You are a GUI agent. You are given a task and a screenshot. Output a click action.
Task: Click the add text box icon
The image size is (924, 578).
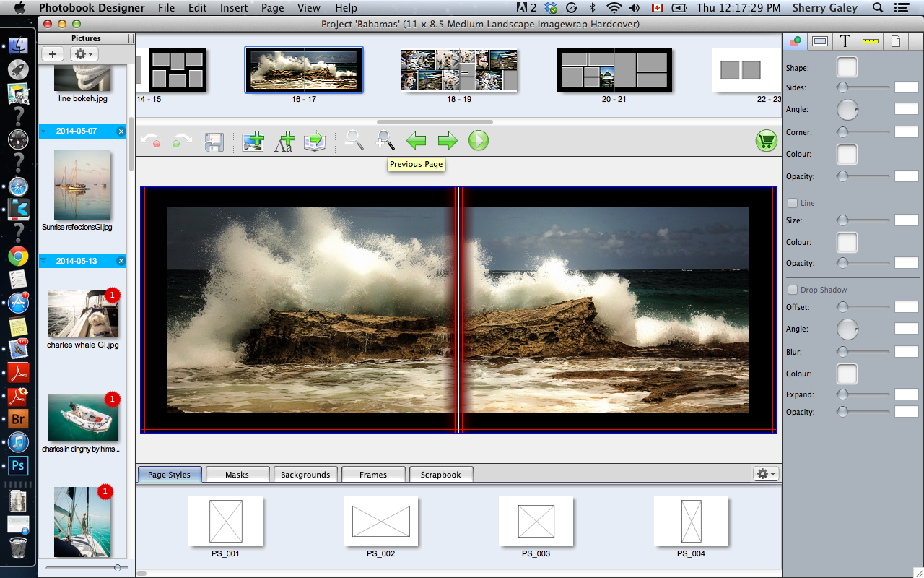tap(284, 141)
